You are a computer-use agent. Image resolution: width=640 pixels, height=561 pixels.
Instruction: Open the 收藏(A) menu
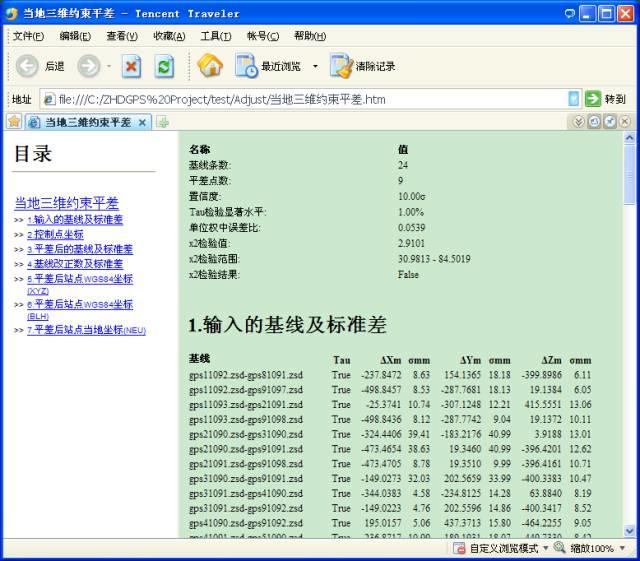[169, 36]
